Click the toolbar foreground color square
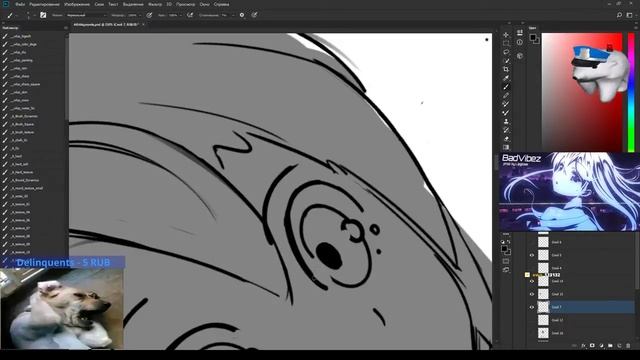640x360 pixels. (504, 248)
